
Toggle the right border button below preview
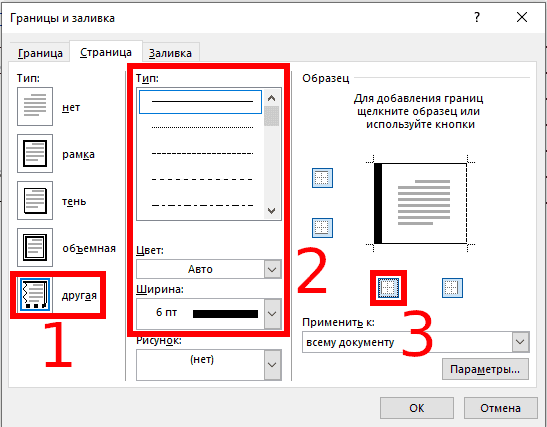pos(452,288)
